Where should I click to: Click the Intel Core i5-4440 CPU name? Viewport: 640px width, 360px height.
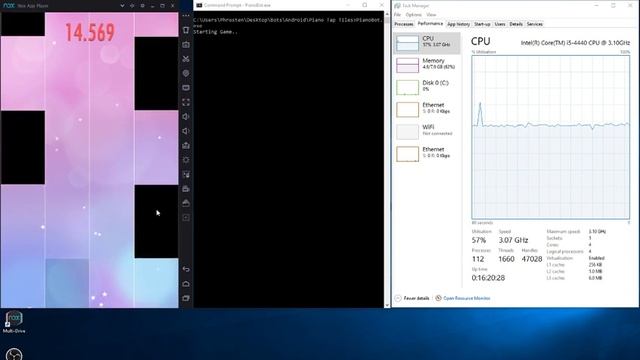click(x=575, y=42)
